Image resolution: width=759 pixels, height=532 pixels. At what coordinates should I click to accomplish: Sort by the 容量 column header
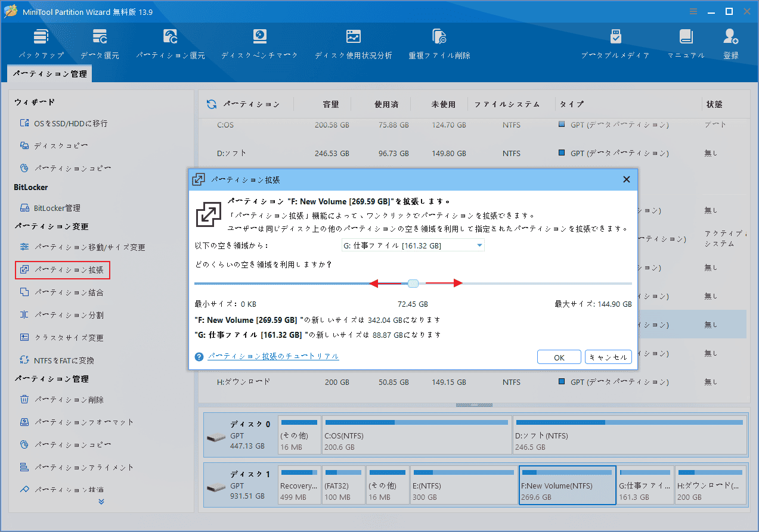pyautogui.click(x=331, y=104)
